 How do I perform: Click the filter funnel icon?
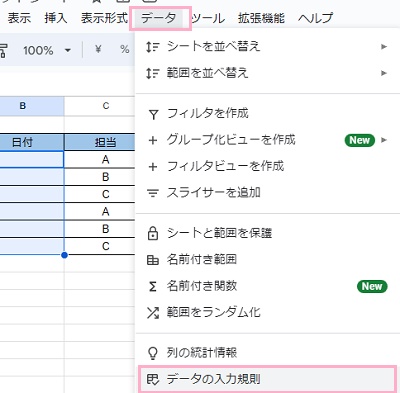pyautogui.click(x=153, y=115)
